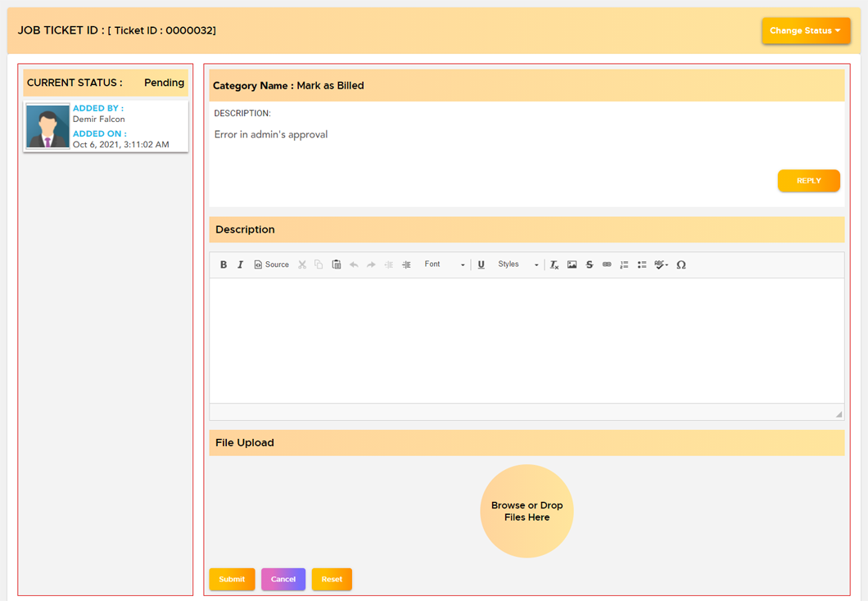
Task: Open the Font dropdown
Action: (444, 264)
